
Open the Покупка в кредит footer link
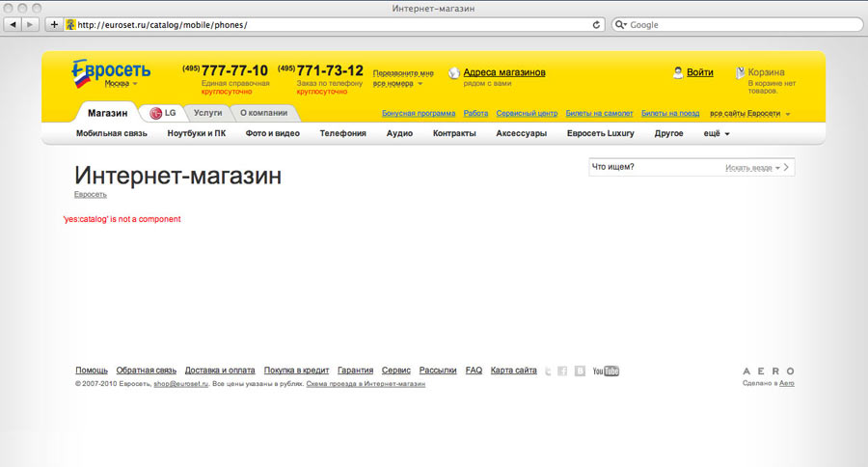(296, 371)
